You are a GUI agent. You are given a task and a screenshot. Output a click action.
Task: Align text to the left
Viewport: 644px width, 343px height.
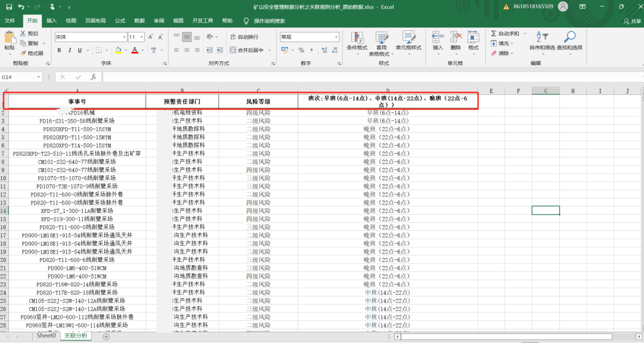(177, 50)
